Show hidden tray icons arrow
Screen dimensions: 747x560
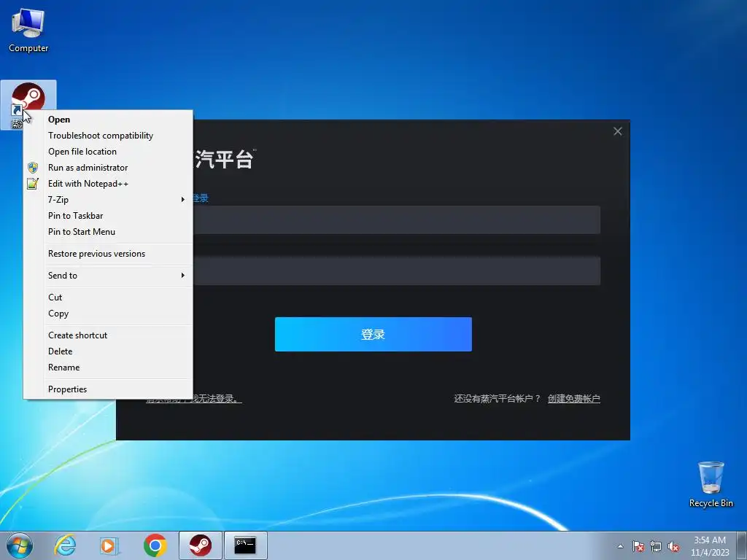click(620, 546)
